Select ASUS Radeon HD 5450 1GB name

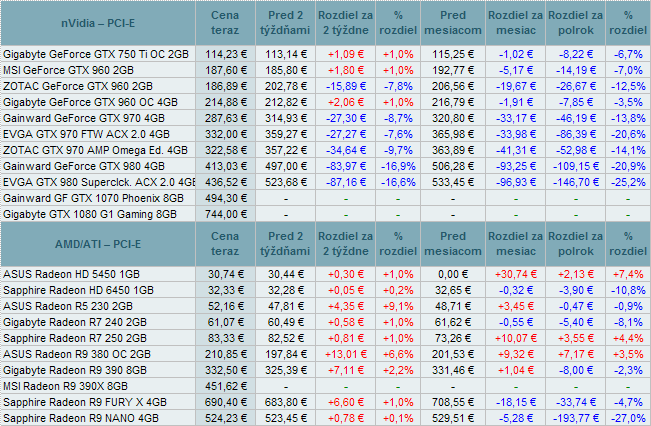pyautogui.click(x=71, y=274)
